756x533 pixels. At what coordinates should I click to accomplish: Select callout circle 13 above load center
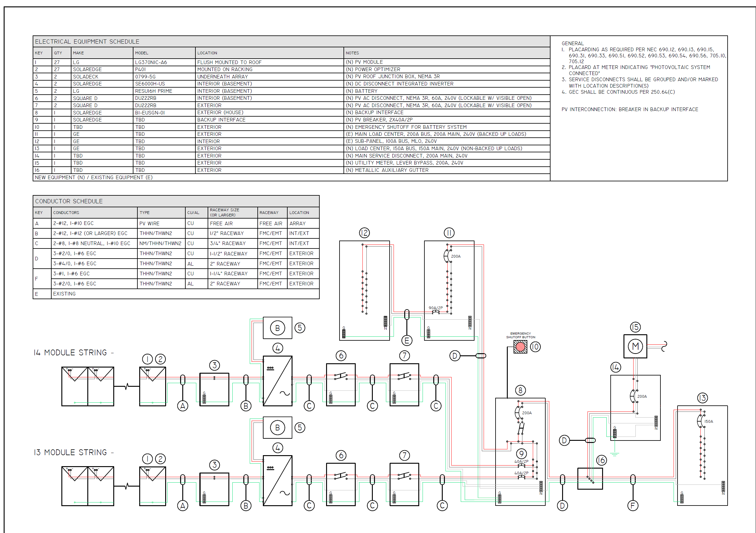(702, 398)
